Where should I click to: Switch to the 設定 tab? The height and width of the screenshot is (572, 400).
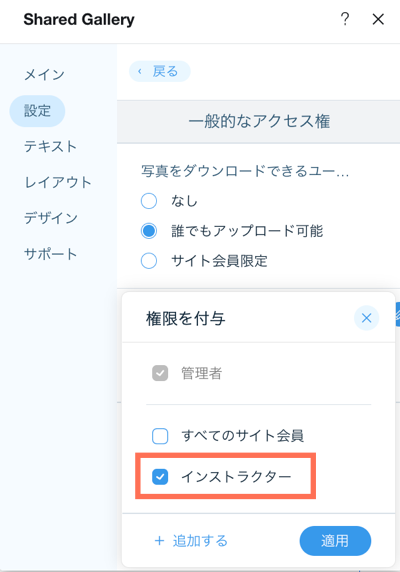(37, 111)
